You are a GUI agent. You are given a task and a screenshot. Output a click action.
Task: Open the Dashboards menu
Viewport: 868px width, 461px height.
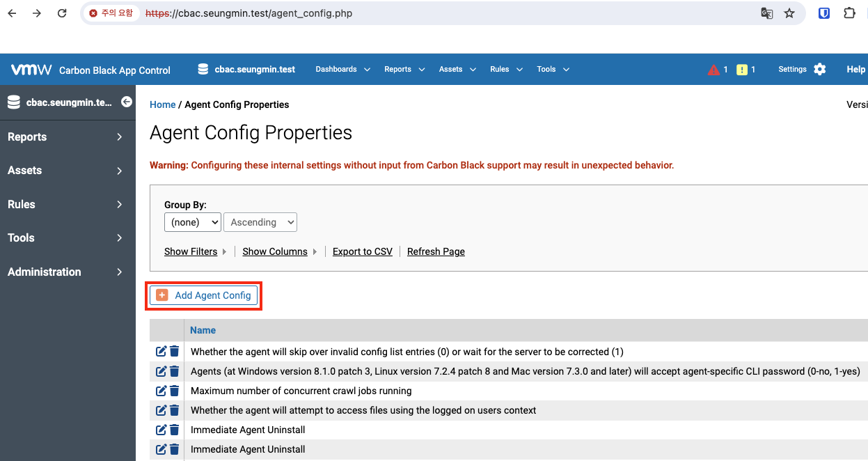pos(342,70)
